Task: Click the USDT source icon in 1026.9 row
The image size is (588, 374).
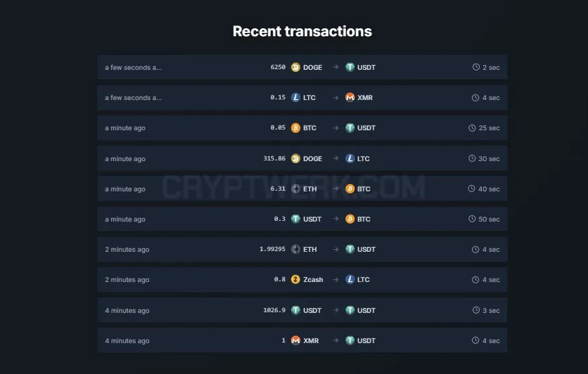Action: [x=296, y=310]
